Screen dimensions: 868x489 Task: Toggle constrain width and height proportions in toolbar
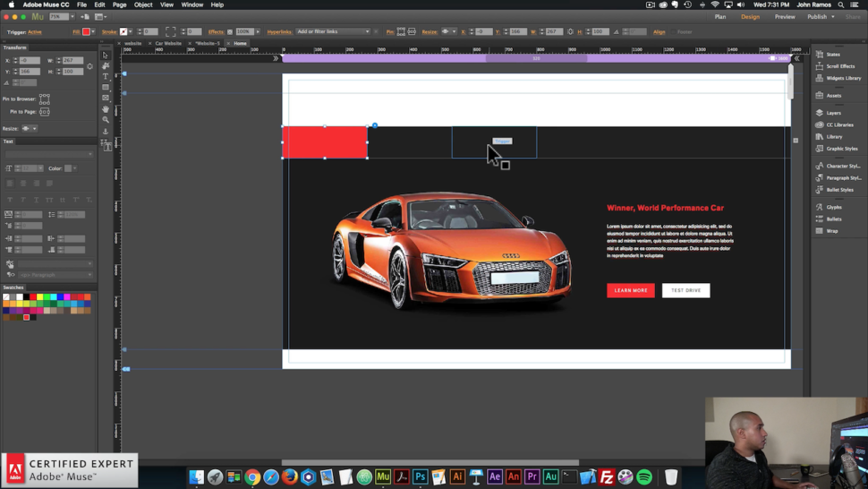pos(570,31)
